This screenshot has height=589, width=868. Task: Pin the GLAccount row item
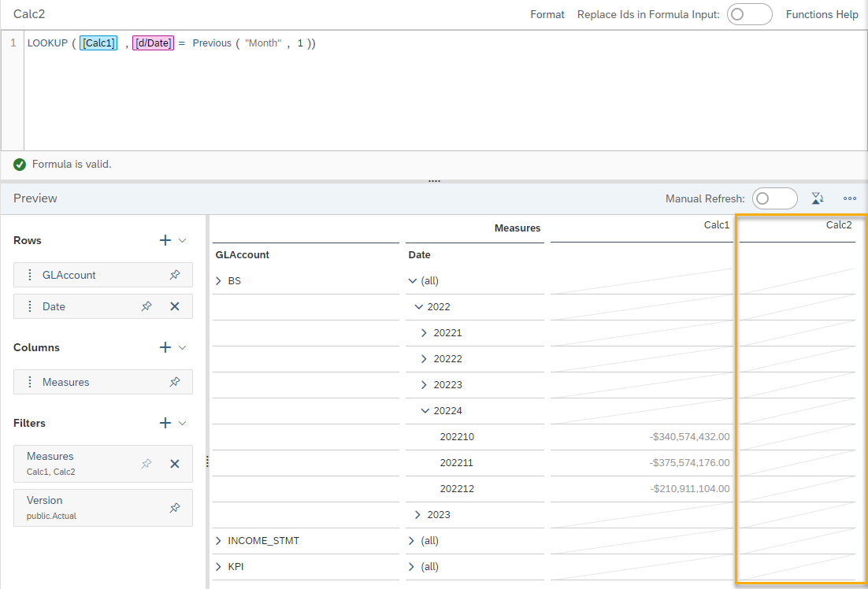click(x=174, y=275)
